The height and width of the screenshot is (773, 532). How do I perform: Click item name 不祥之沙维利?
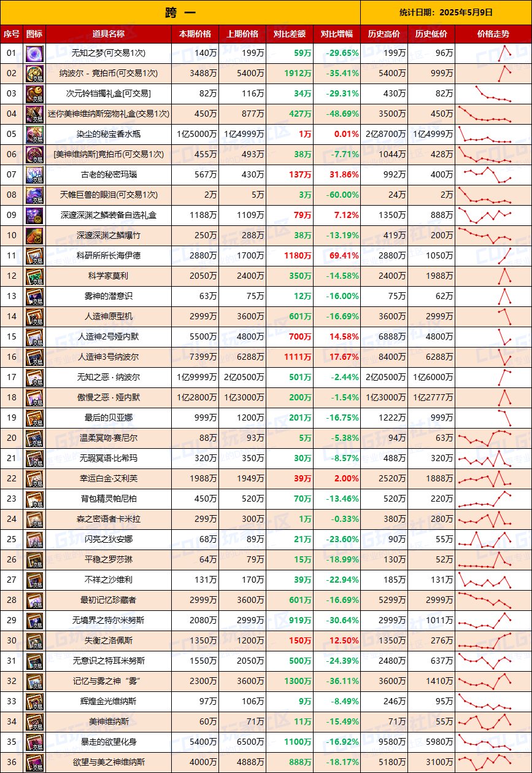point(109,580)
